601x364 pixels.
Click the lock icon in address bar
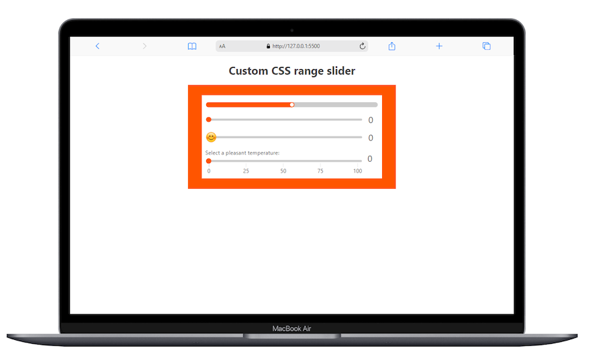(x=269, y=46)
